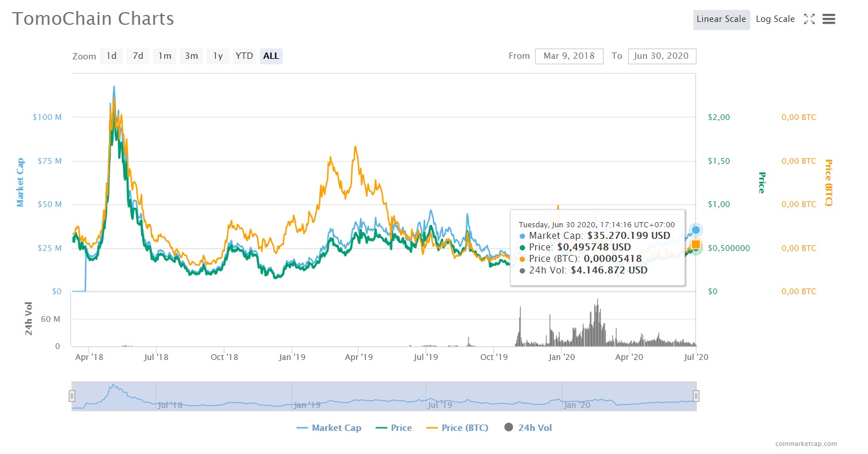Click the Jul '18 date axis label

156,357
